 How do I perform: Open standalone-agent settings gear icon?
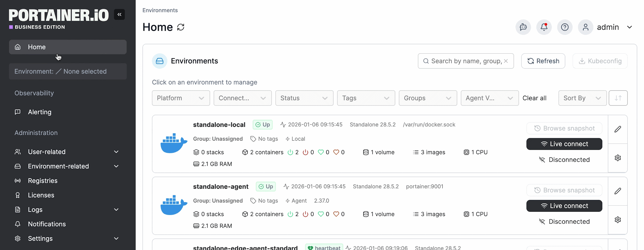click(x=618, y=220)
